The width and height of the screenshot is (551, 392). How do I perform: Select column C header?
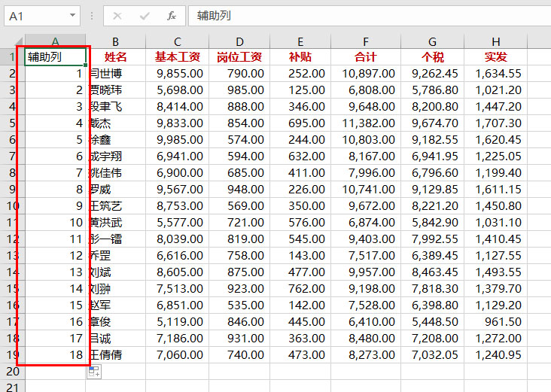tap(178, 41)
